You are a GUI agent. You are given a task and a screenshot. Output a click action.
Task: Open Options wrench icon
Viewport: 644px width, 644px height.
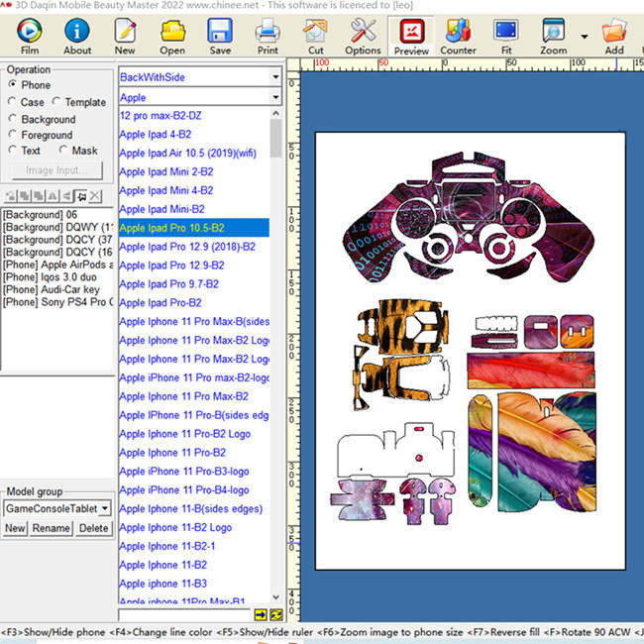[363, 33]
